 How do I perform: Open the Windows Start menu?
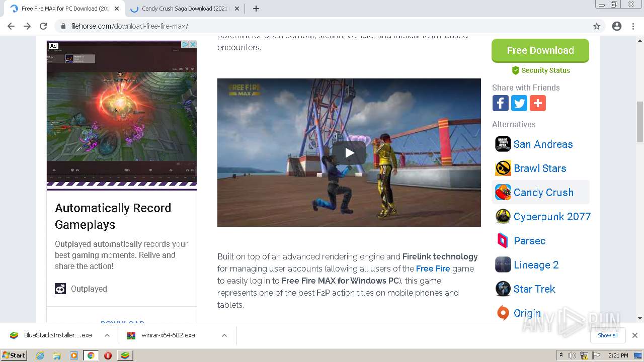pos(14,355)
